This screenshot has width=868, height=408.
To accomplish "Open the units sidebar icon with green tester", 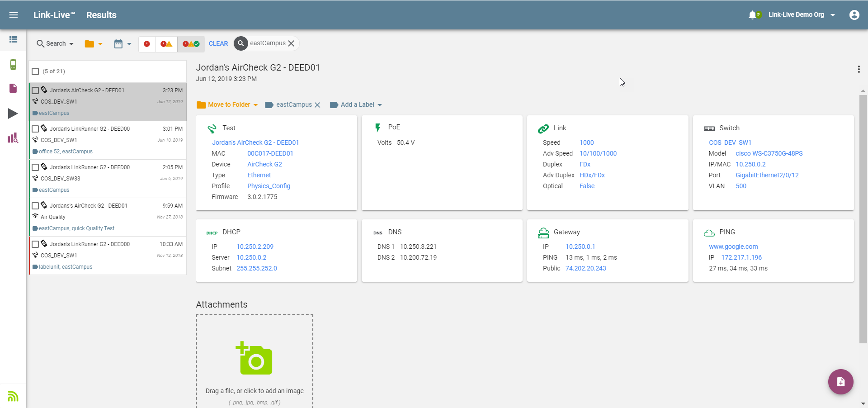I will click(13, 65).
